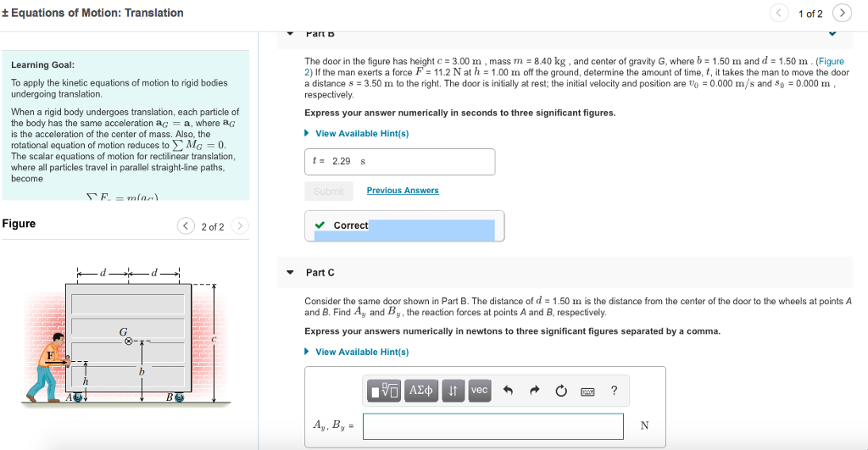Click the subscript/superscript arrows button
The height and width of the screenshot is (450, 868).
tap(453, 391)
